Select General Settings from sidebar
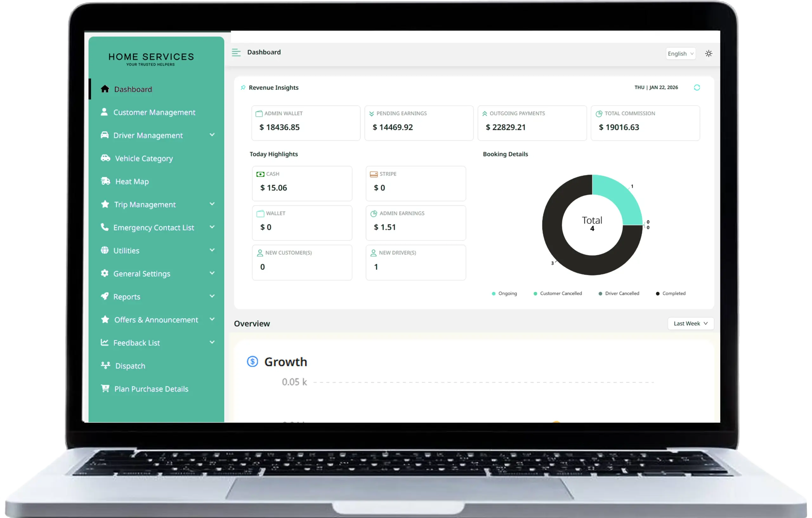This screenshot has width=812, height=518. 142,273
